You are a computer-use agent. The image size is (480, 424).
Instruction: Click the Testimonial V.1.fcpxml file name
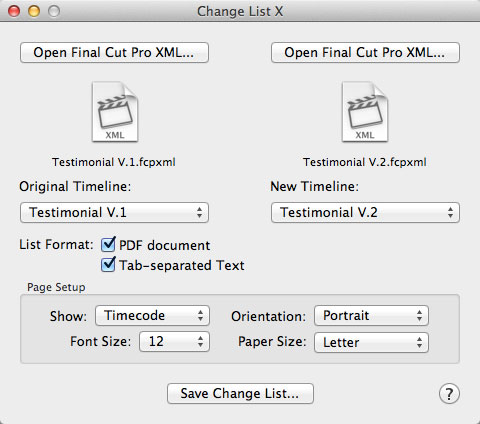tap(114, 162)
